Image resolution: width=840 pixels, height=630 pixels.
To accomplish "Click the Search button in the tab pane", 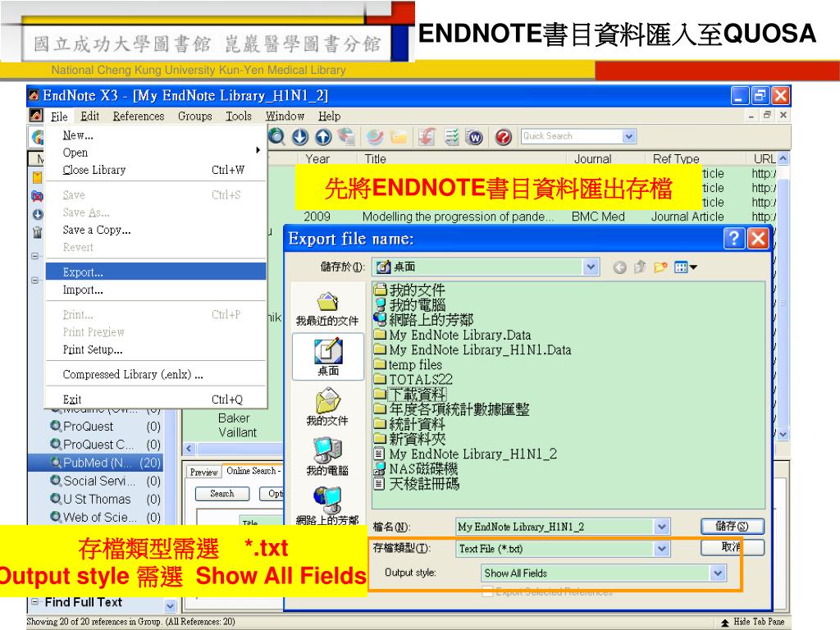I will pos(221,493).
